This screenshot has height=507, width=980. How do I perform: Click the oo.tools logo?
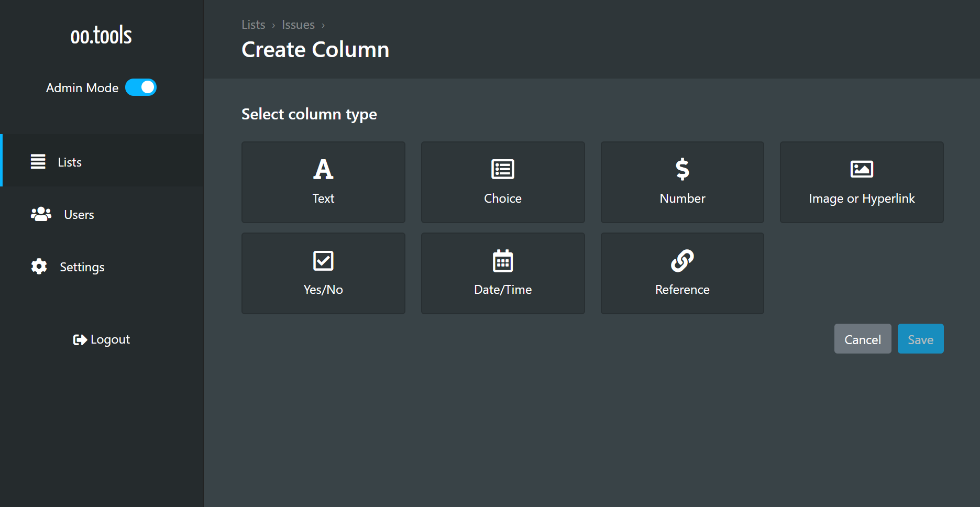coord(101,36)
